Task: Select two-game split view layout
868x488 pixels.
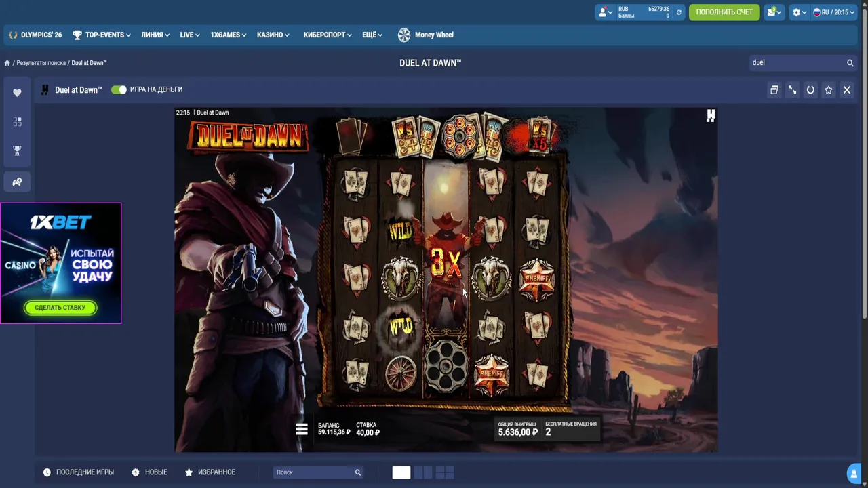Action: (423, 472)
